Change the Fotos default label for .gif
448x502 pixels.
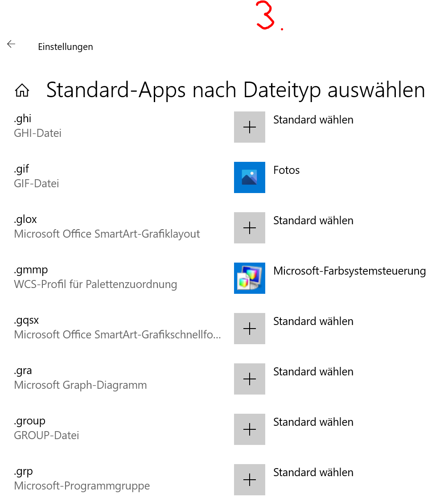[286, 170]
